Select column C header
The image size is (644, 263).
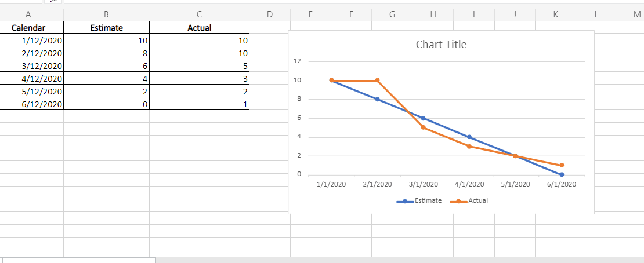(x=199, y=14)
